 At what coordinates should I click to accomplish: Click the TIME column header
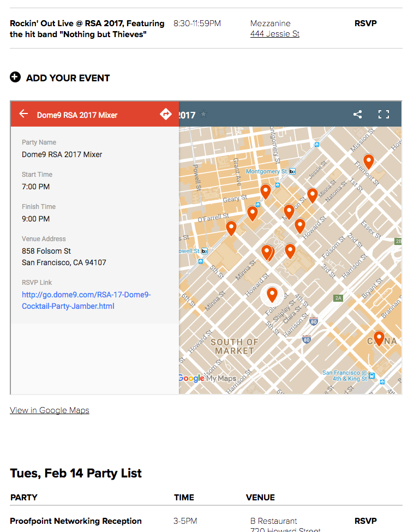(184, 498)
